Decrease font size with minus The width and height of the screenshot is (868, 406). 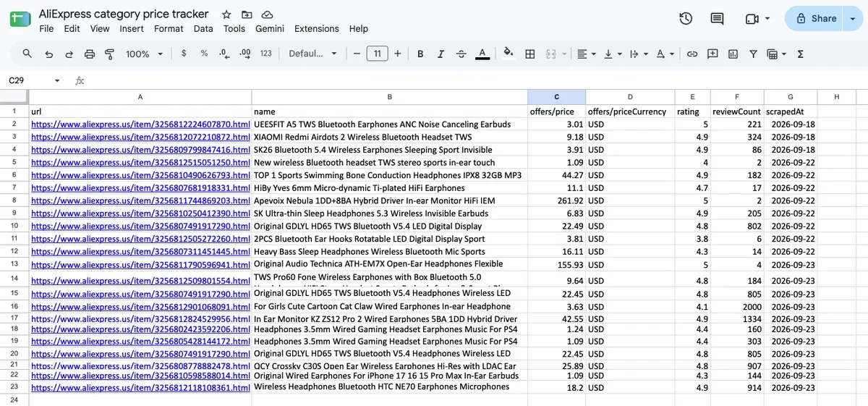click(356, 54)
